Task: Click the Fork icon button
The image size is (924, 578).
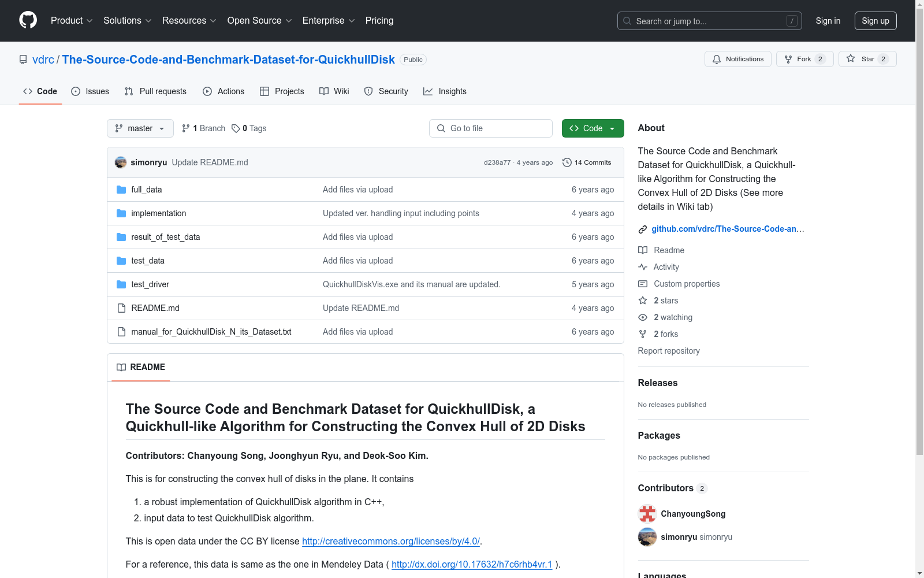Action: (x=788, y=59)
